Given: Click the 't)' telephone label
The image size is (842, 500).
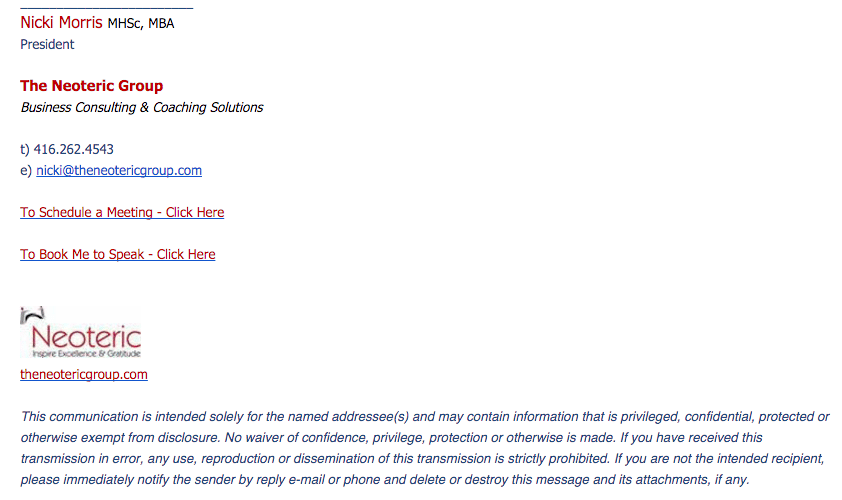Looking at the screenshot, I should point(25,149).
